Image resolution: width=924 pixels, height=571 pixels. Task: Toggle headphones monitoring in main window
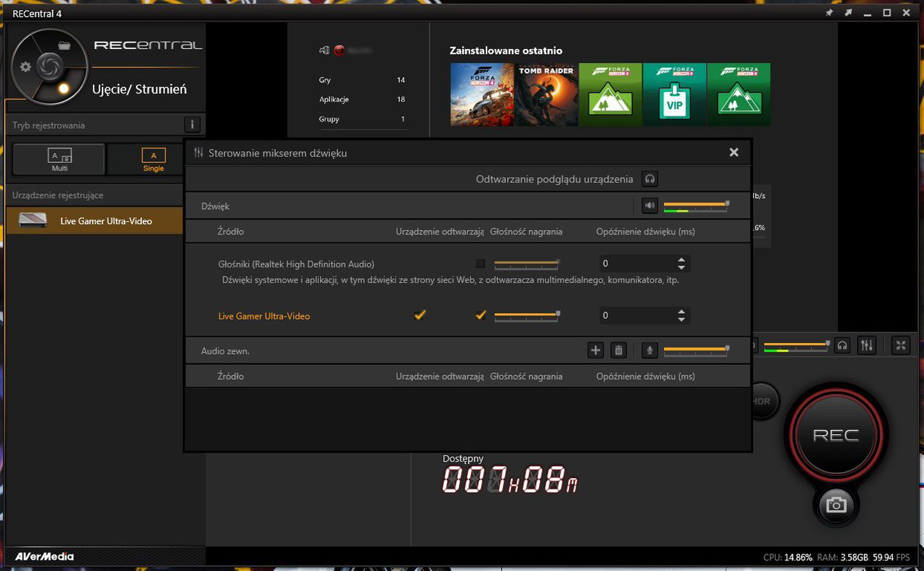tap(842, 345)
